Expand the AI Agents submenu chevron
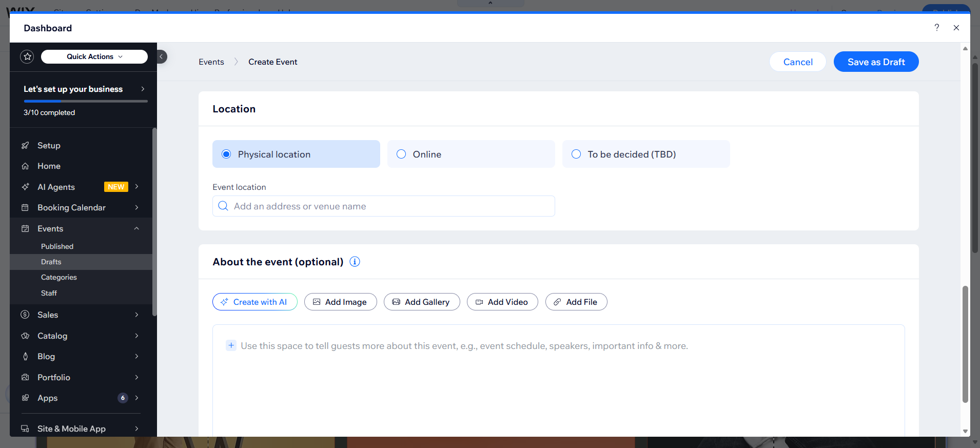 click(136, 187)
